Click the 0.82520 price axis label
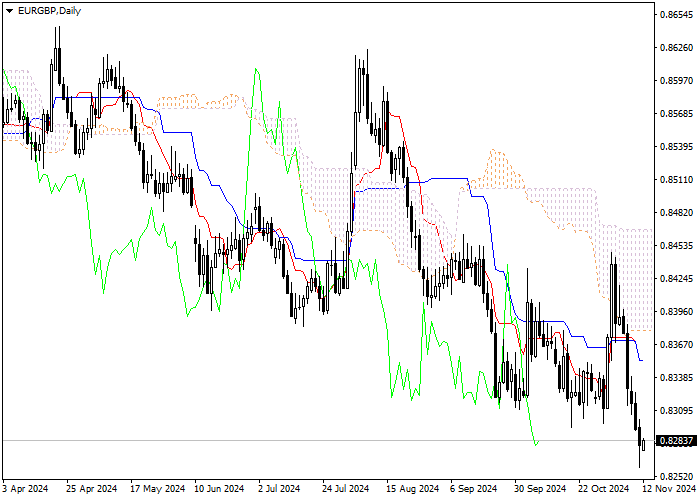Screen dimensions: 700x500 [677, 476]
